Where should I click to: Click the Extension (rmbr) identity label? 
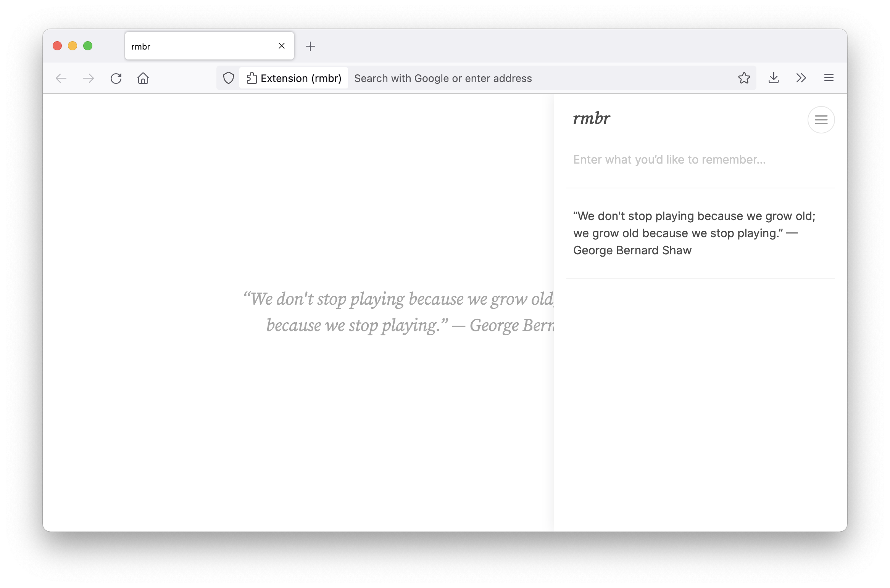294,78
